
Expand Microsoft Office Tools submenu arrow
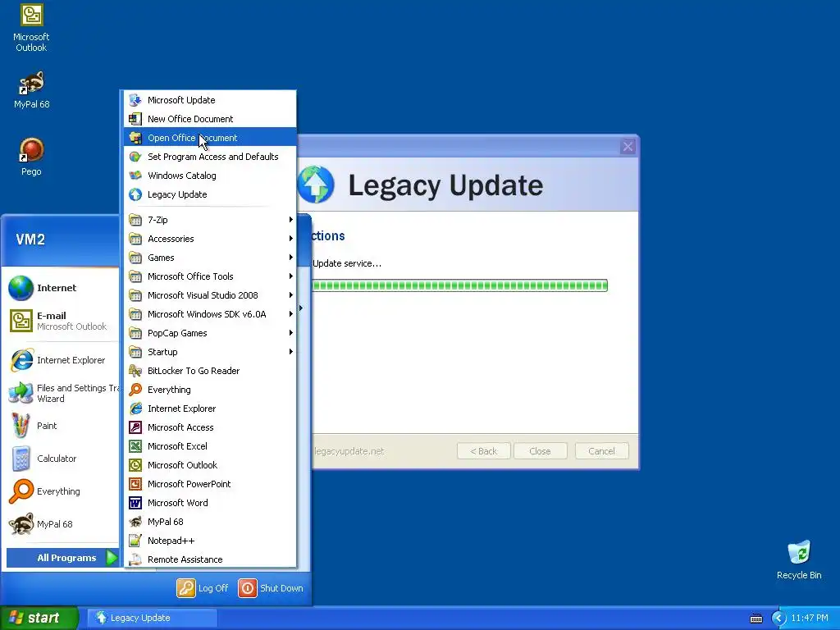291,276
